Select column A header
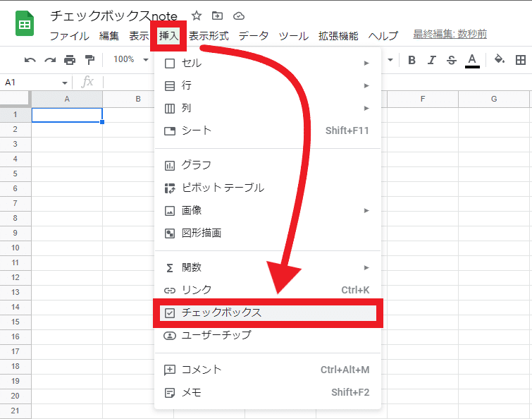The width and height of the screenshot is (532, 419). click(67, 99)
